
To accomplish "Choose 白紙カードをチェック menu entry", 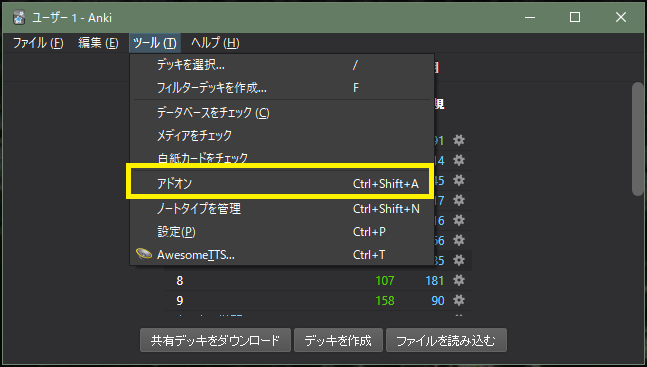I will (x=282, y=157).
